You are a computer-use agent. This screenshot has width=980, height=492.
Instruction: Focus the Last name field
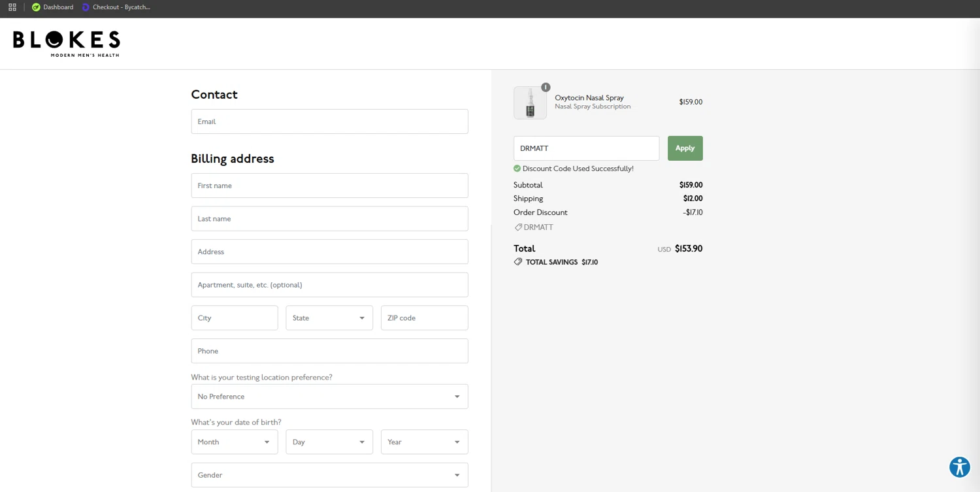point(329,219)
